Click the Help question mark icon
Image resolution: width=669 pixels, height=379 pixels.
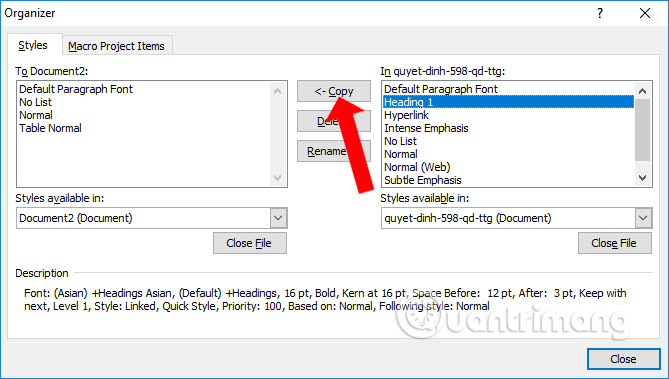600,13
